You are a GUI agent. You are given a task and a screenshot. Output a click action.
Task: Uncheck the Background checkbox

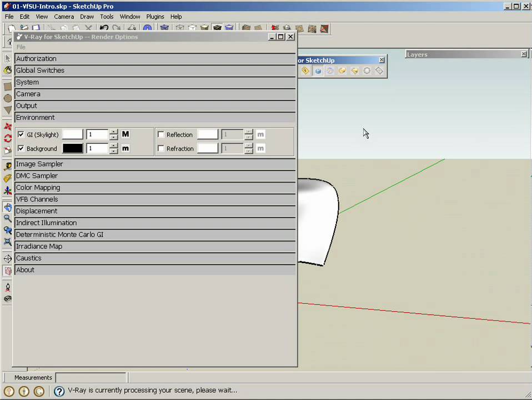coord(21,148)
